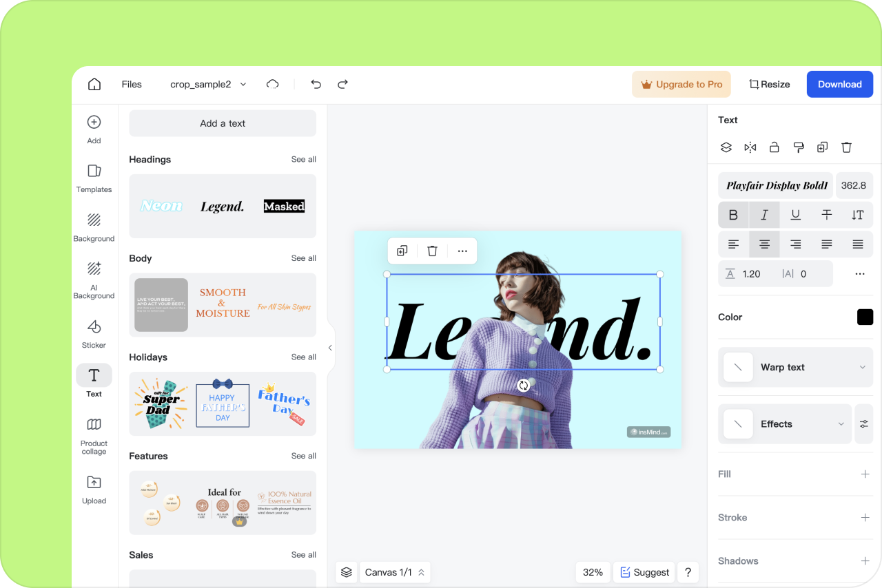Viewport: 882px width, 588px height.
Task: Redo the last action
Action: (x=342, y=84)
